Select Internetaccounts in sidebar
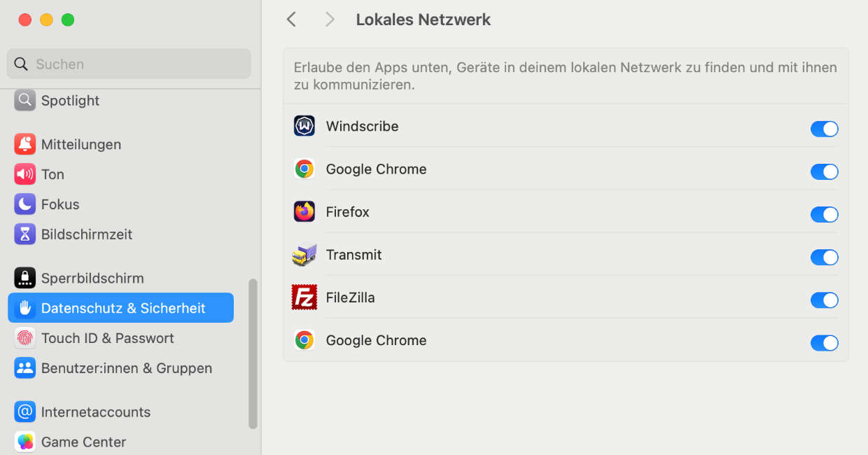The image size is (868, 455). coord(120,412)
